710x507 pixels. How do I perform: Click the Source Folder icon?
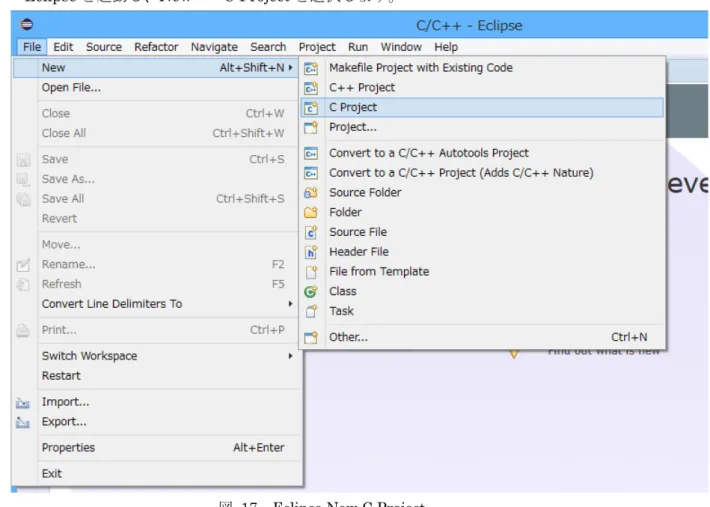(311, 193)
